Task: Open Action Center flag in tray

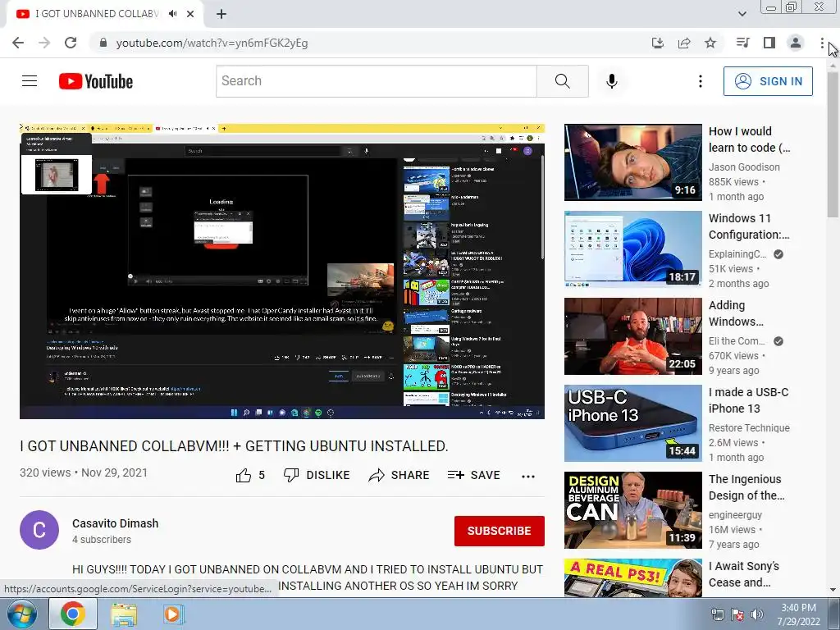Action: click(x=737, y=614)
